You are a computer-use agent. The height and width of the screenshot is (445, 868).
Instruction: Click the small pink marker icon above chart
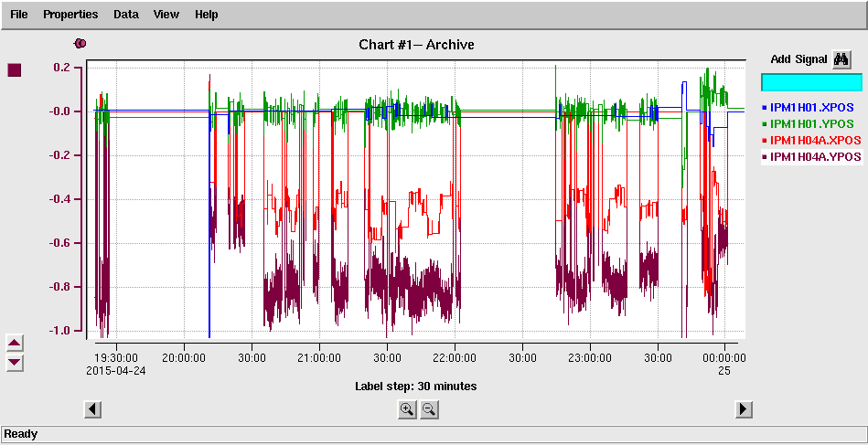pyautogui.click(x=80, y=43)
